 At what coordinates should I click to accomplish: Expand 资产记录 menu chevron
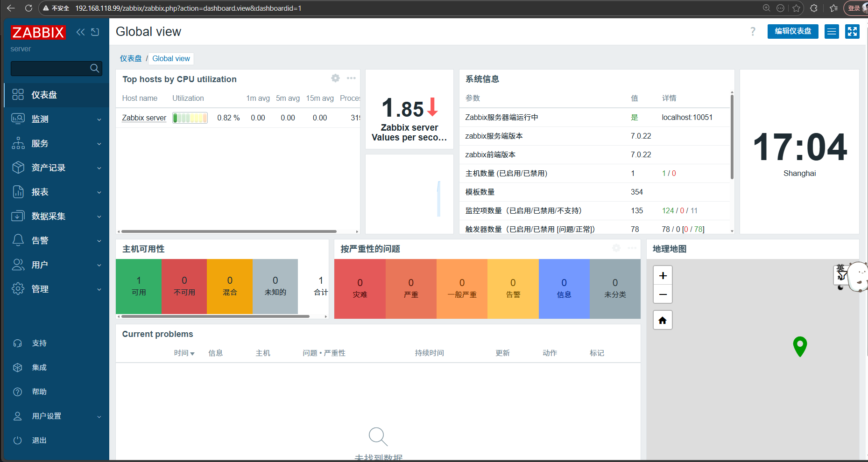[x=99, y=168]
